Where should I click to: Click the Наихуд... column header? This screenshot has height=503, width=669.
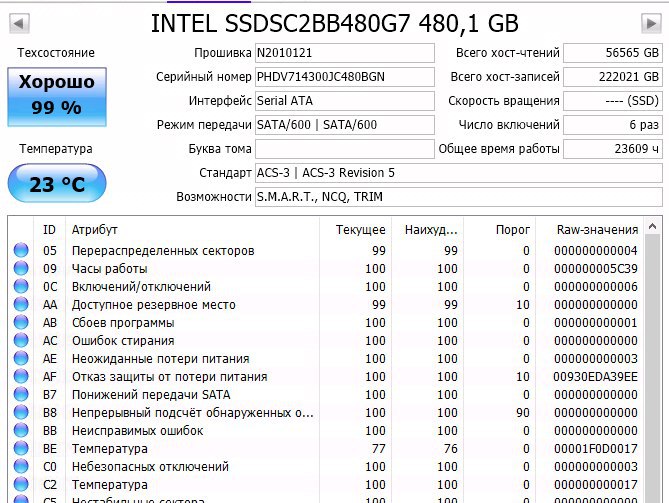click(x=427, y=230)
